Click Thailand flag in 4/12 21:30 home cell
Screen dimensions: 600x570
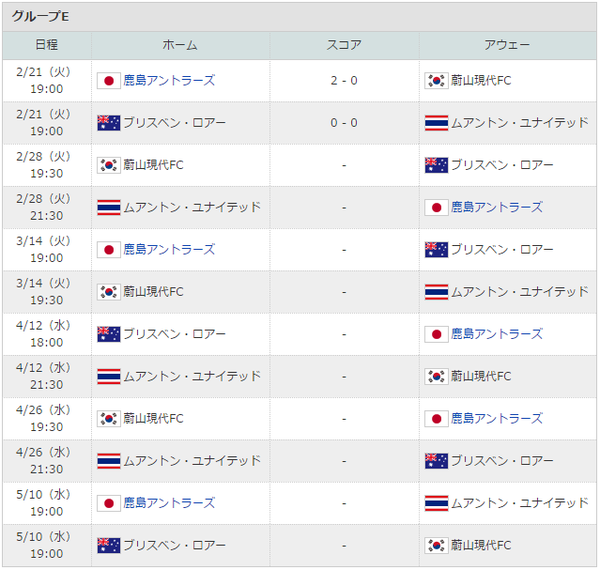click(109, 377)
